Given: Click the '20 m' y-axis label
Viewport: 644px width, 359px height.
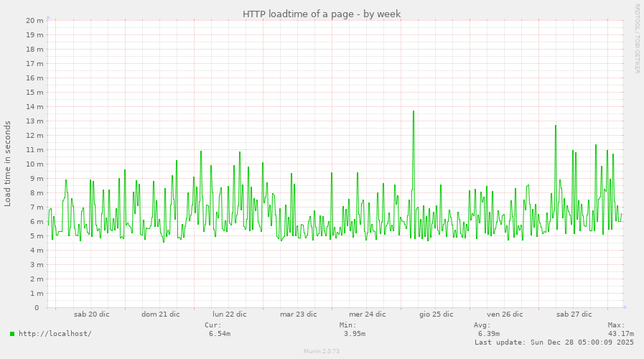Looking at the screenshot, I should click(34, 21).
